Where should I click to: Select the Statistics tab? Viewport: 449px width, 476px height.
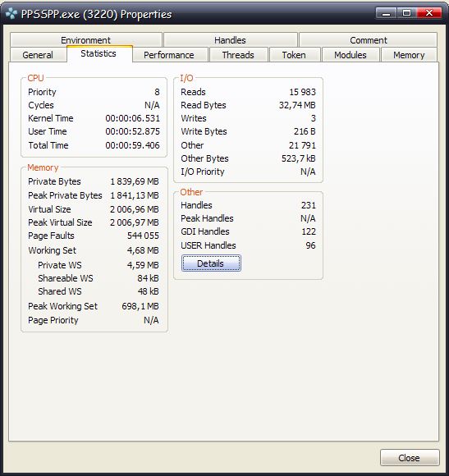point(99,53)
